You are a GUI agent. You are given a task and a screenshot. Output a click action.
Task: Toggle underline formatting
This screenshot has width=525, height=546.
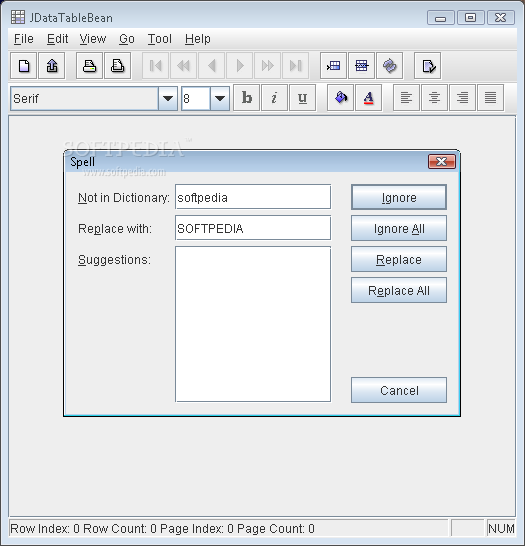pos(303,98)
